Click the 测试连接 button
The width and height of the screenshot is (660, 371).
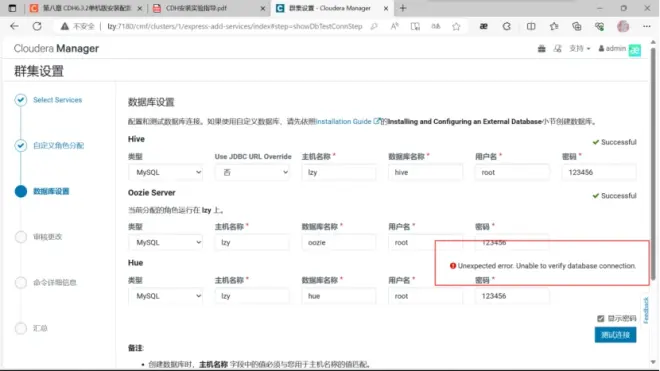tap(615, 335)
